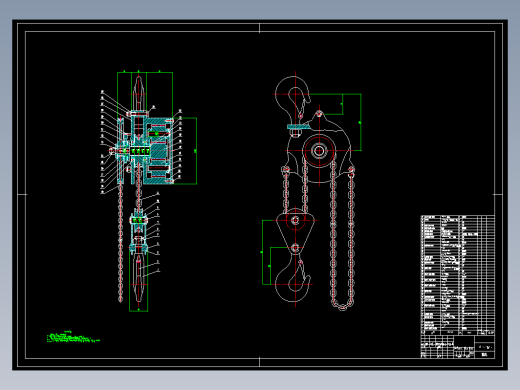
Task: Select the hatched gearbox housing in section view
Action: point(158,151)
